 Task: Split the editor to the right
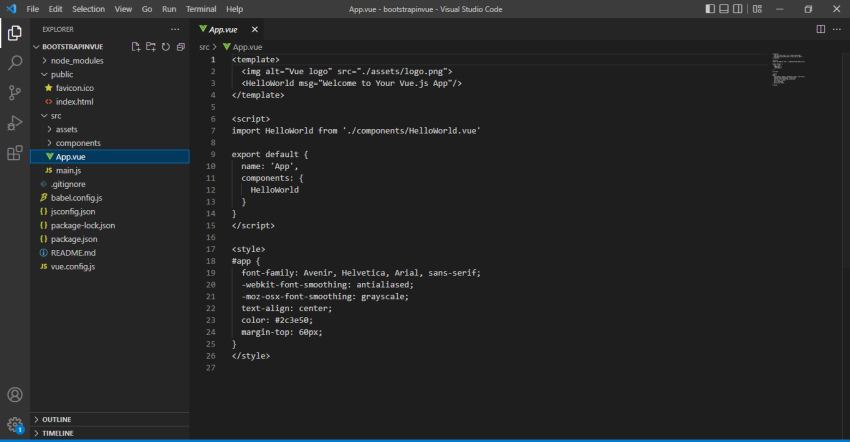point(821,29)
